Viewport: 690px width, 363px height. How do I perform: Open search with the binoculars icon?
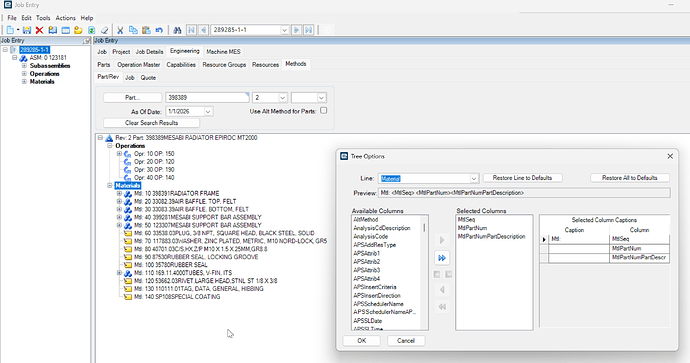coord(177,30)
